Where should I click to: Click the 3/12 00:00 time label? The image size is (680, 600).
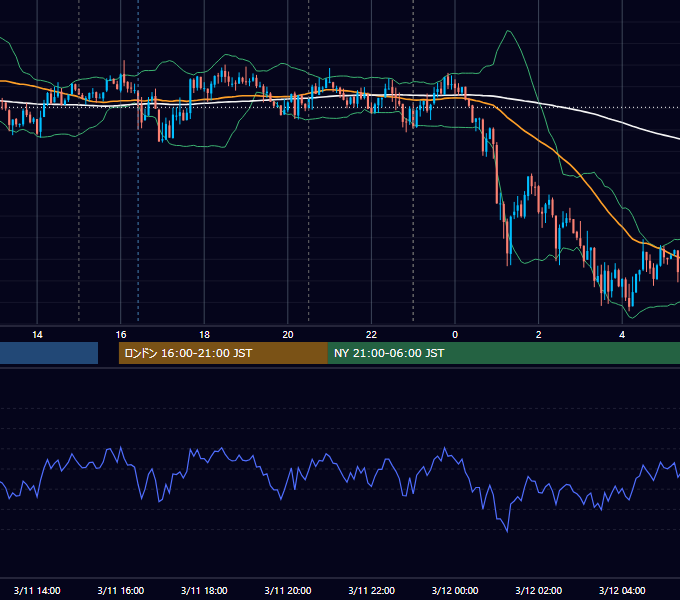click(455, 590)
